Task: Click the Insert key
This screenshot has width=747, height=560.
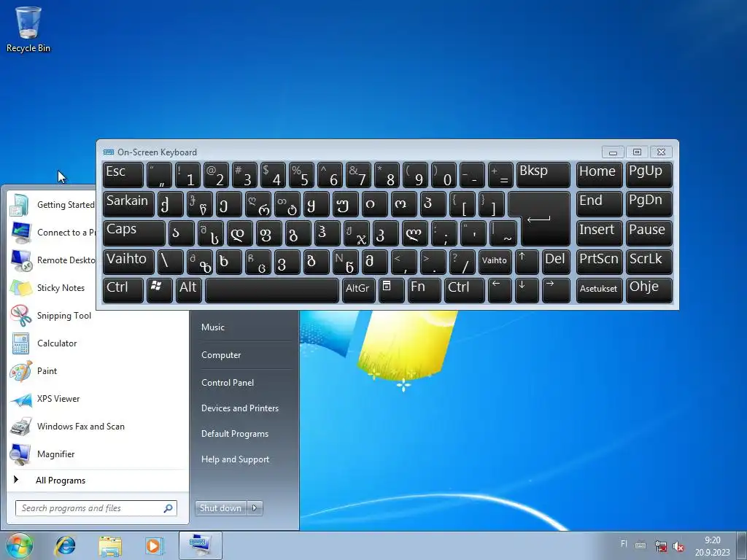Action: point(599,233)
